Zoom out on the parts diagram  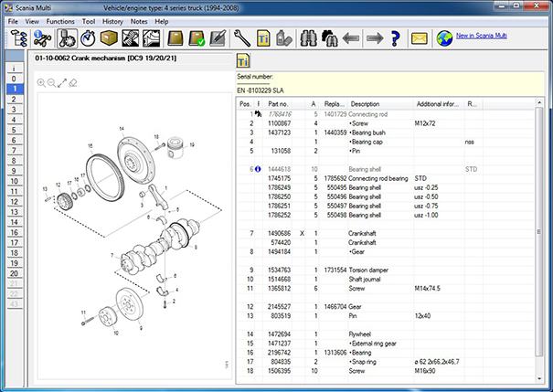51,81
